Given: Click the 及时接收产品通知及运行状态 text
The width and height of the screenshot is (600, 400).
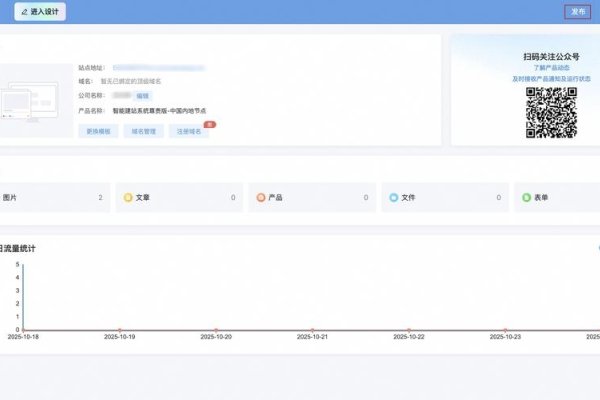Looking at the screenshot, I should 551,79.
